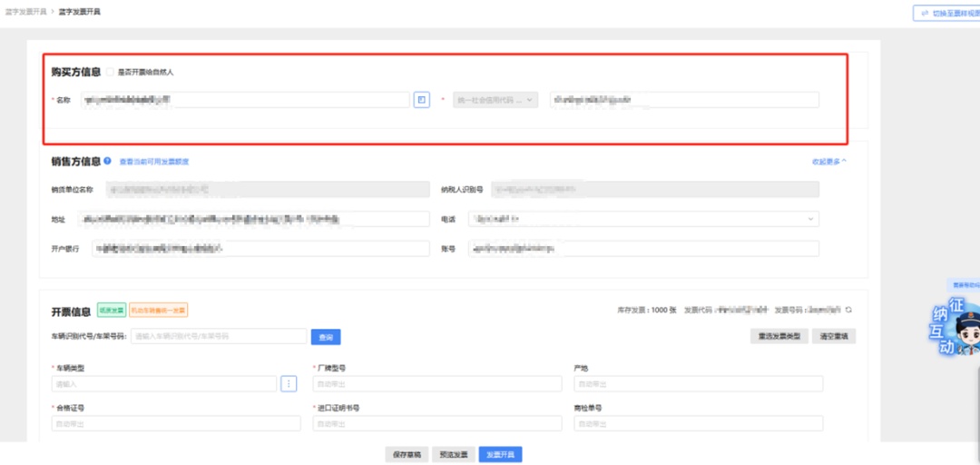
Task: Click the 预览发票 button
Action: pos(453,454)
